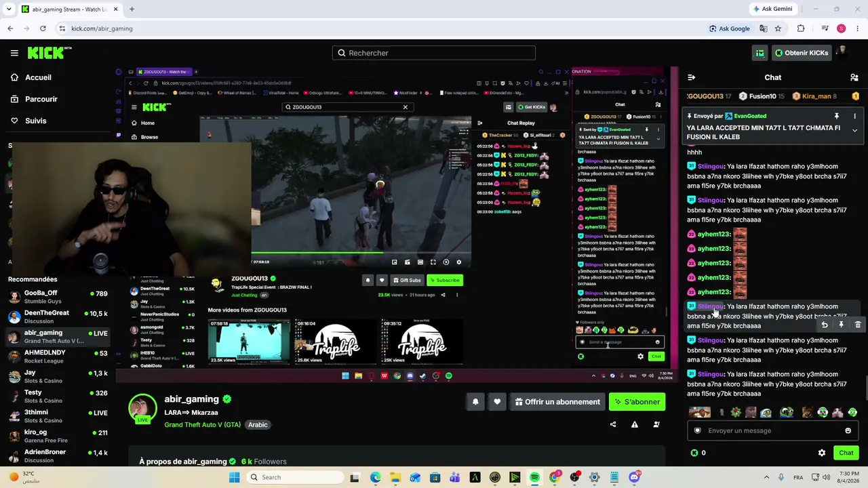Click the green Chat send button
The image size is (868, 488).
click(x=846, y=453)
